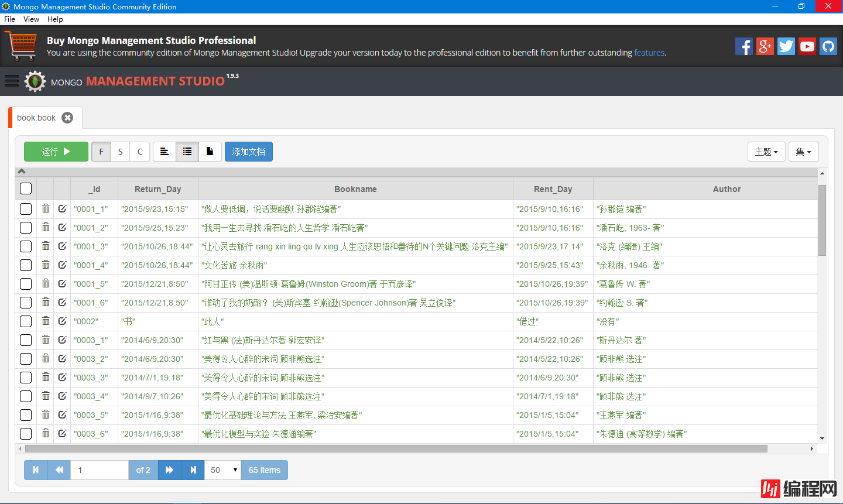Open the View menu
This screenshot has width=843, height=504.
click(x=31, y=19)
